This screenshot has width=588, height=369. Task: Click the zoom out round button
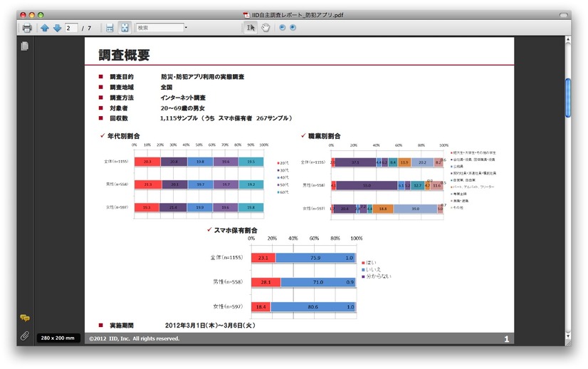click(283, 27)
